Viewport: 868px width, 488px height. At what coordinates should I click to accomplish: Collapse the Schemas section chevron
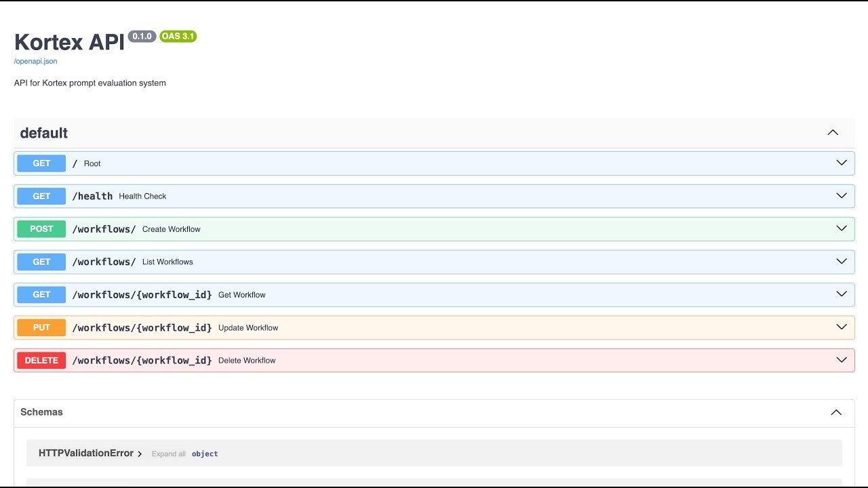tap(836, 412)
